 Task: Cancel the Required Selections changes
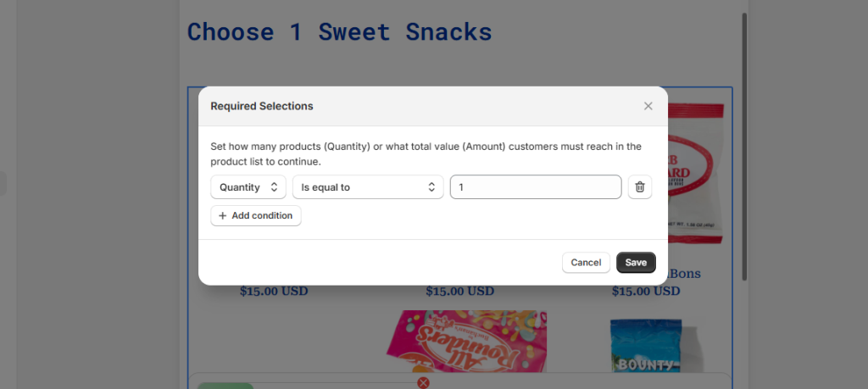[586, 263]
